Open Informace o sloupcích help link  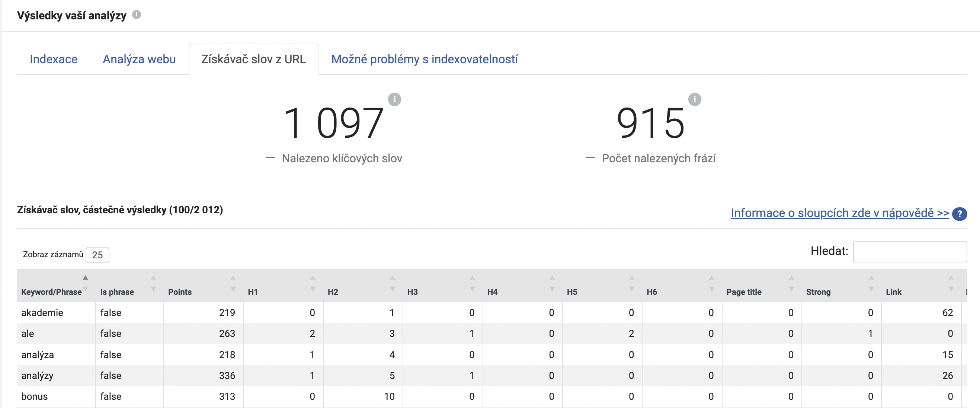tap(840, 213)
